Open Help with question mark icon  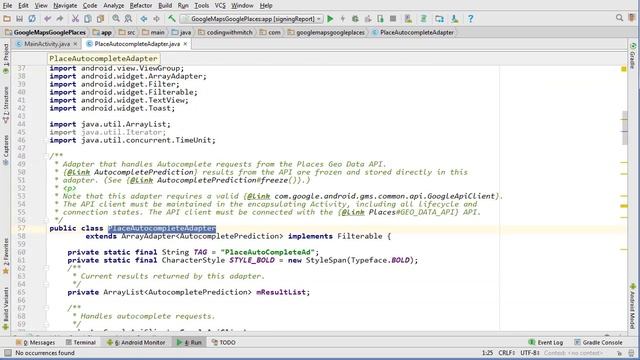pyautogui.click(x=471, y=19)
